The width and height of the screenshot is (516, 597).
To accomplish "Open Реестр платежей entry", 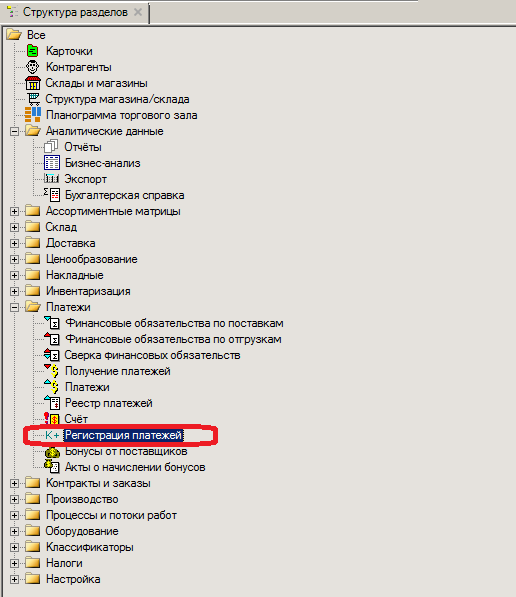I will [109, 403].
